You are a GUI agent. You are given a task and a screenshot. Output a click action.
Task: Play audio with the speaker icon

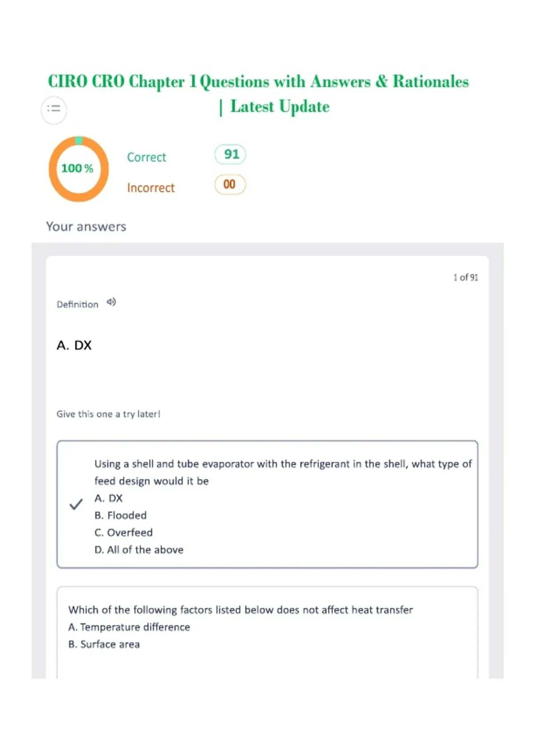coord(111,303)
